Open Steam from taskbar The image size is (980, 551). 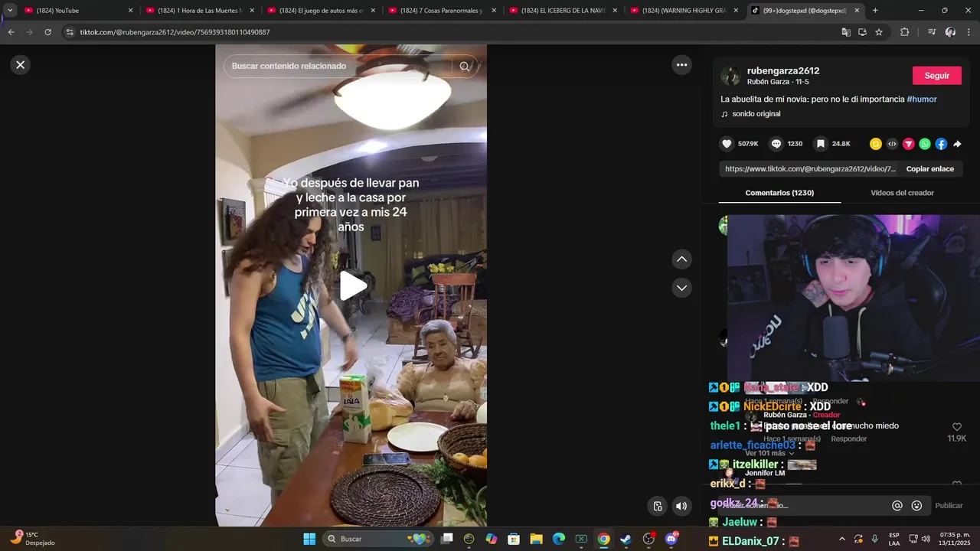(626, 539)
